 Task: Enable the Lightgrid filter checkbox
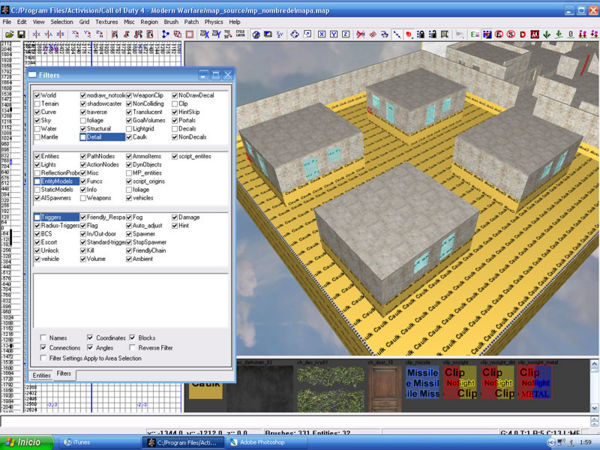click(x=129, y=129)
